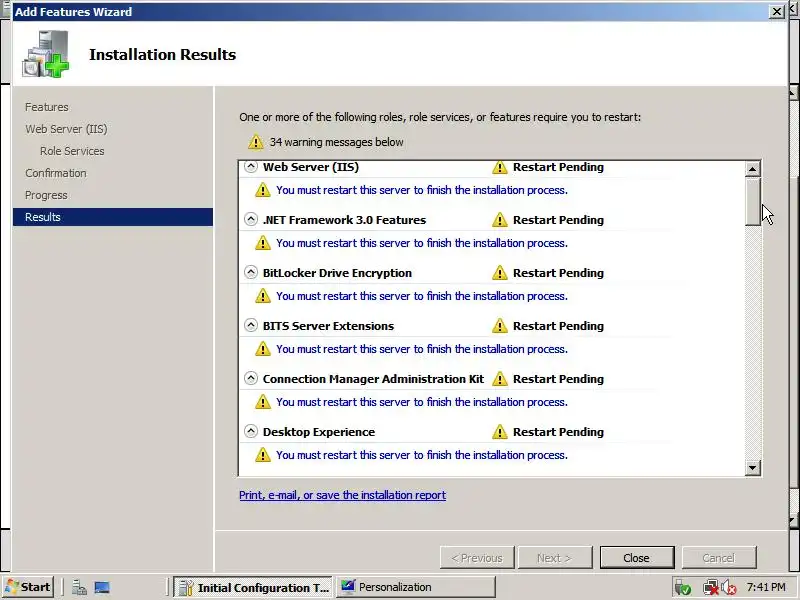Open the Print, e-mail, or save report link
The width and height of the screenshot is (800, 600).
coord(342,495)
